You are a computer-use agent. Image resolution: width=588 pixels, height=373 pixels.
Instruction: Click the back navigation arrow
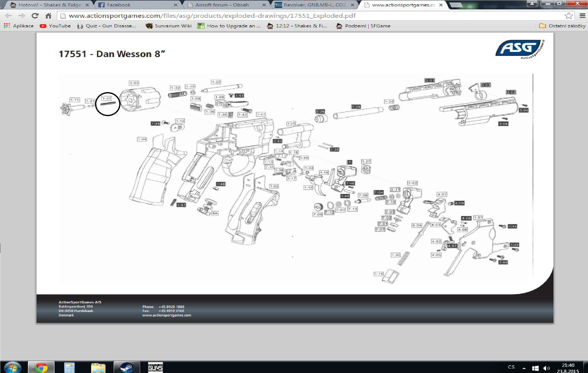8,16
